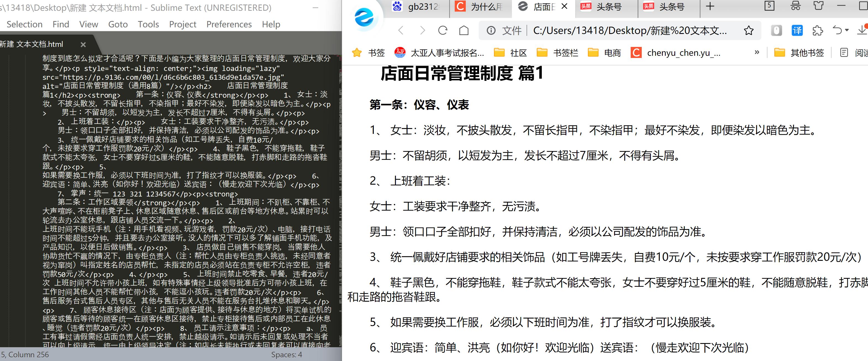Open recently closed tabs dropdown arrow
This screenshot has height=361, width=868.
846,30
